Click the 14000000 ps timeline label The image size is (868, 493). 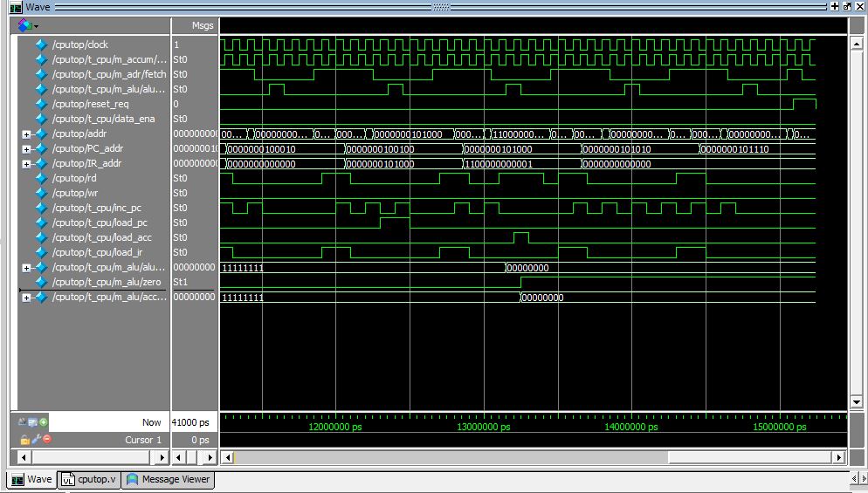631,428
